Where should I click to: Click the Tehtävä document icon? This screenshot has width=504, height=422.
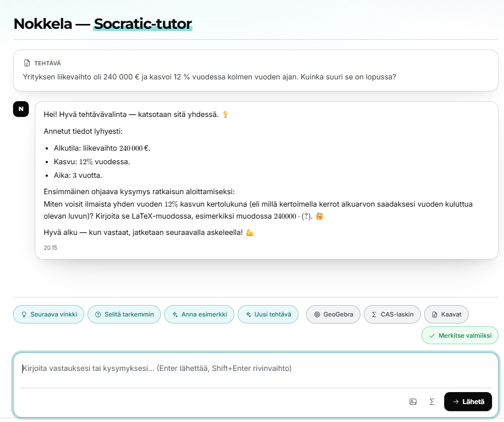(x=27, y=63)
